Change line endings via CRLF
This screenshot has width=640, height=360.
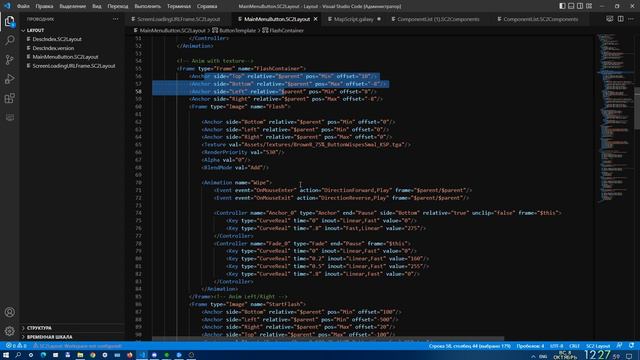click(574, 346)
